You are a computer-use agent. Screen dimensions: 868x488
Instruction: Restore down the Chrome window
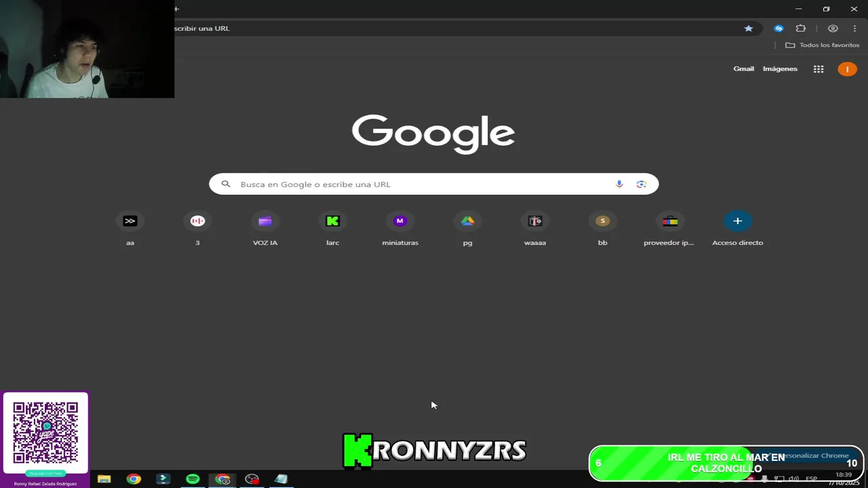(826, 9)
